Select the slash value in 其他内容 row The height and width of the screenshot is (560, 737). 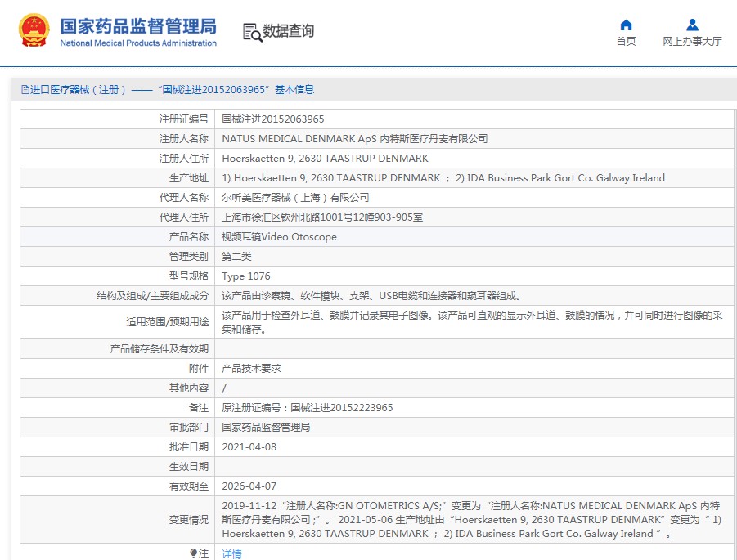click(224, 388)
